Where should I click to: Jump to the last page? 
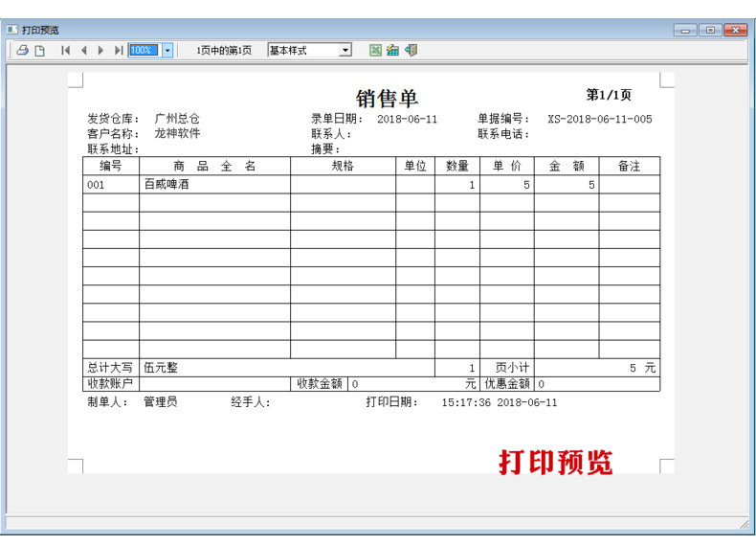coord(119,50)
